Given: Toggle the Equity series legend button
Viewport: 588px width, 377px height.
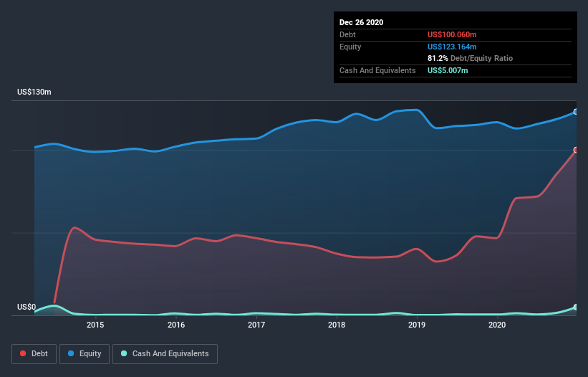Looking at the screenshot, I should click(x=85, y=354).
